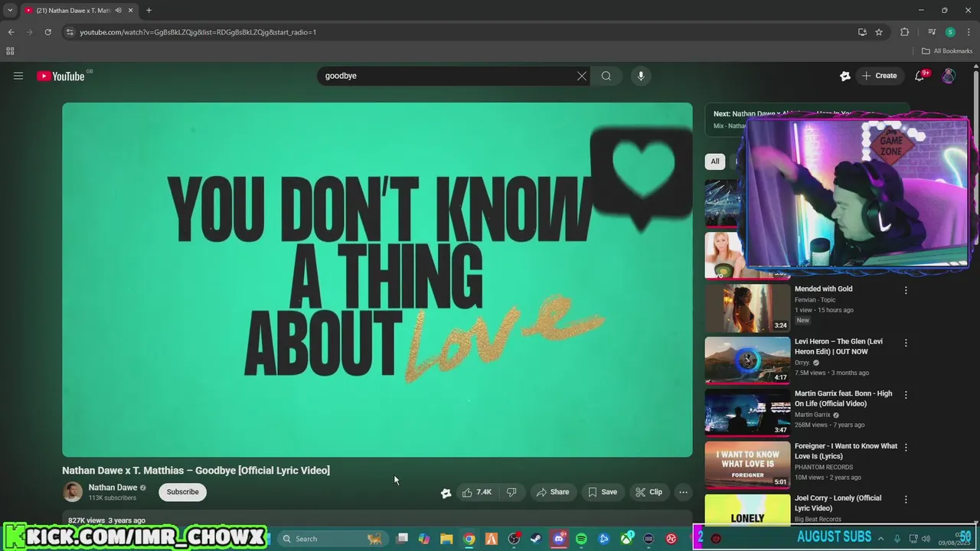Image resolution: width=980 pixels, height=551 pixels.
Task: Open the notifications bell
Action: (x=920, y=76)
